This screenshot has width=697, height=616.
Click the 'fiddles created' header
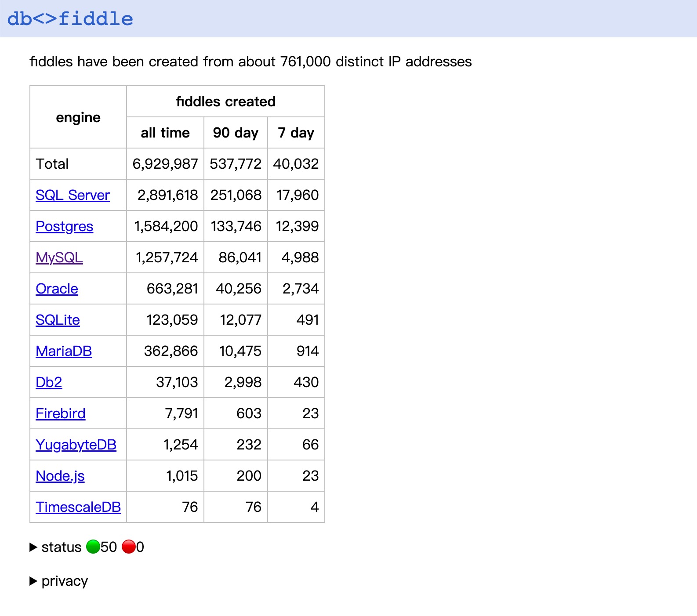[x=225, y=101]
